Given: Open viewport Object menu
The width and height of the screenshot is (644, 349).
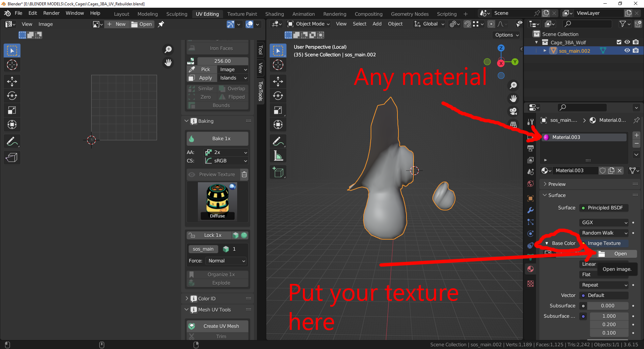Looking at the screenshot, I should click(x=395, y=24).
